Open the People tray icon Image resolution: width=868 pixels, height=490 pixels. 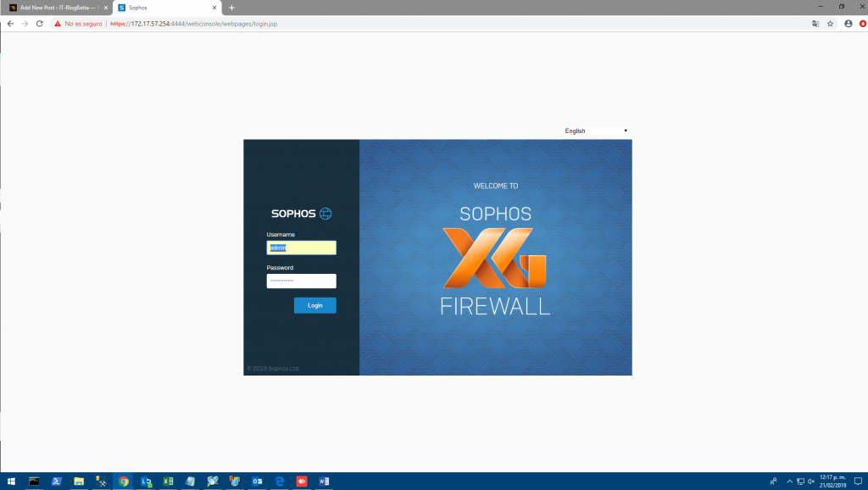pyautogui.click(x=773, y=482)
